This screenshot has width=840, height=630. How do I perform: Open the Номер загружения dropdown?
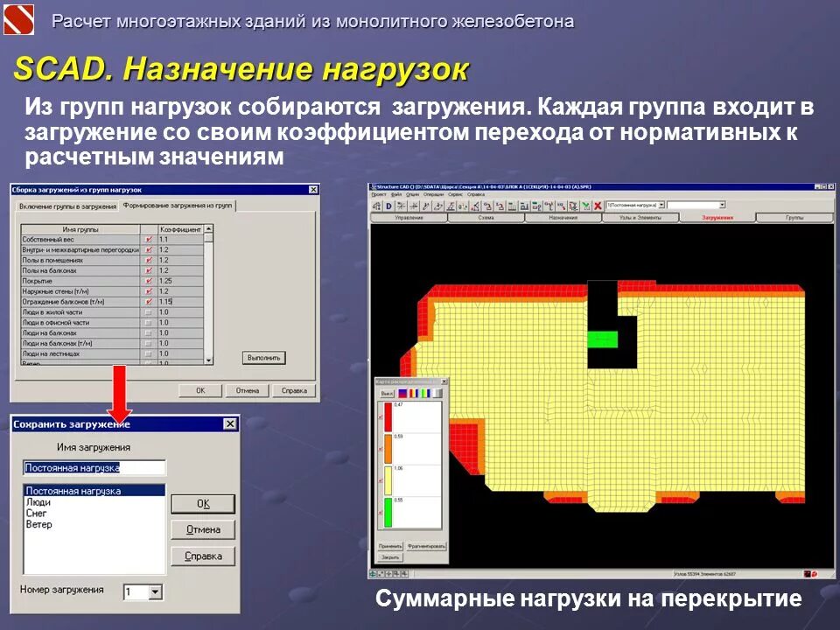click(x=155, y=592)
